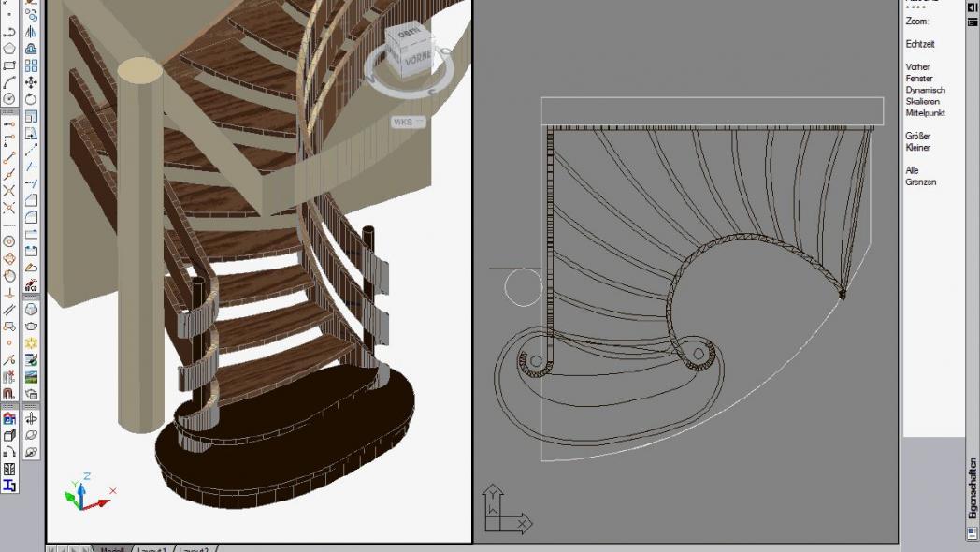Select the Rectangle draw tool

pyautogui.click(x=9, y=65)
